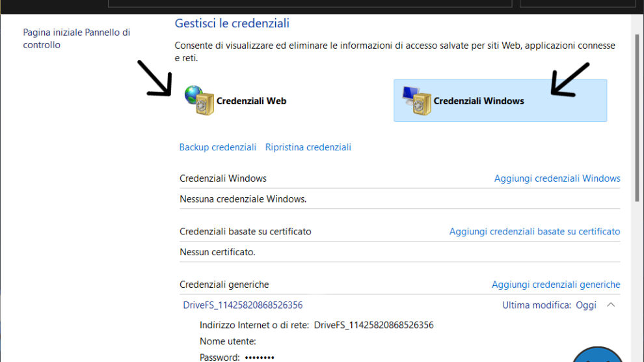Click Aggiungi credenziali Windows
The image size is (644, 362).
[x=557, y=178]
